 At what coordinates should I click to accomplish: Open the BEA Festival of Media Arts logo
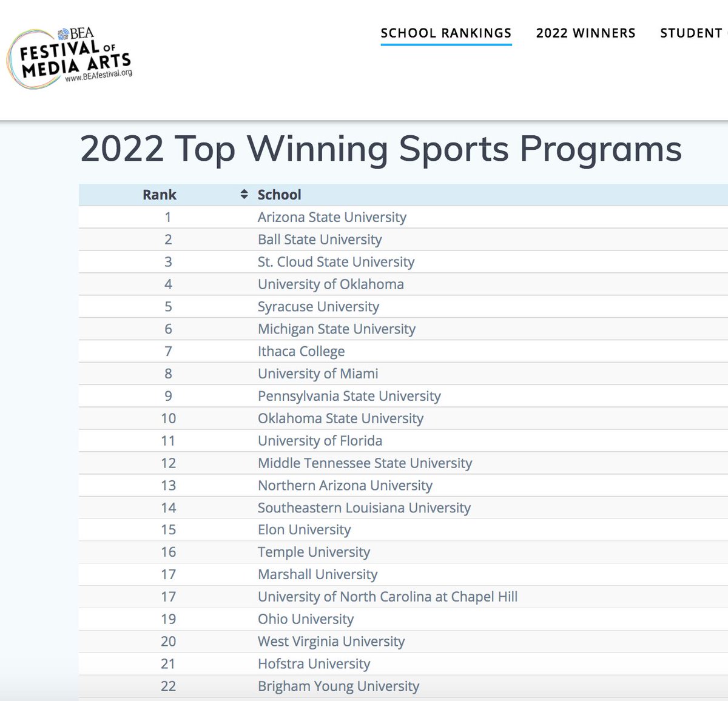pos(69,59)
